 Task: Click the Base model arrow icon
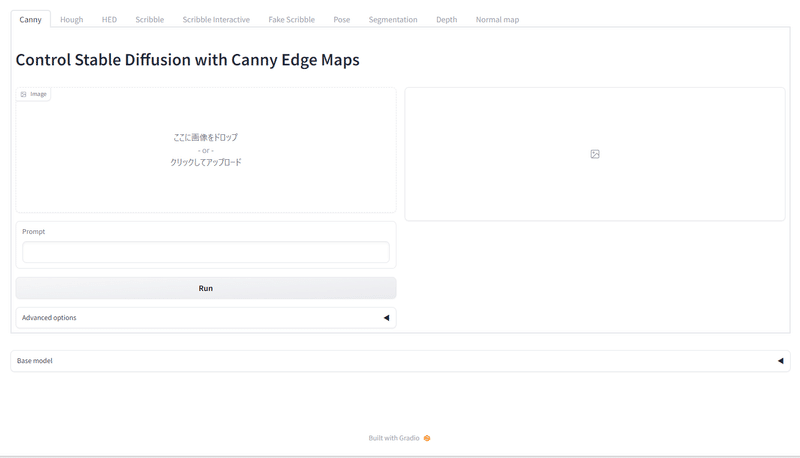tap(780, 361)
